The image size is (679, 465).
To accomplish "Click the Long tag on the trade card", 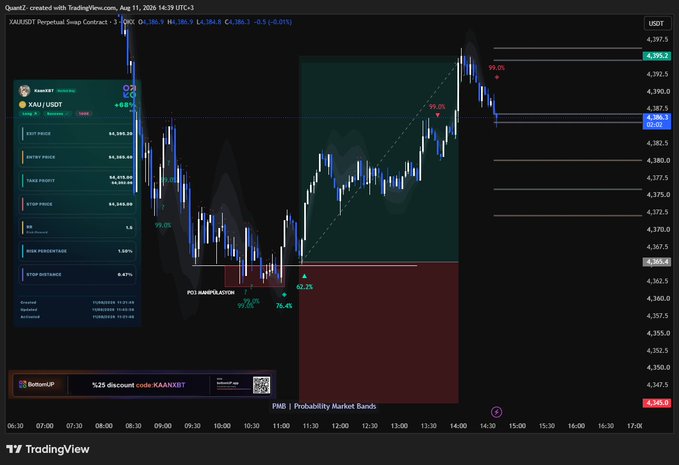I will click(29, 113).
